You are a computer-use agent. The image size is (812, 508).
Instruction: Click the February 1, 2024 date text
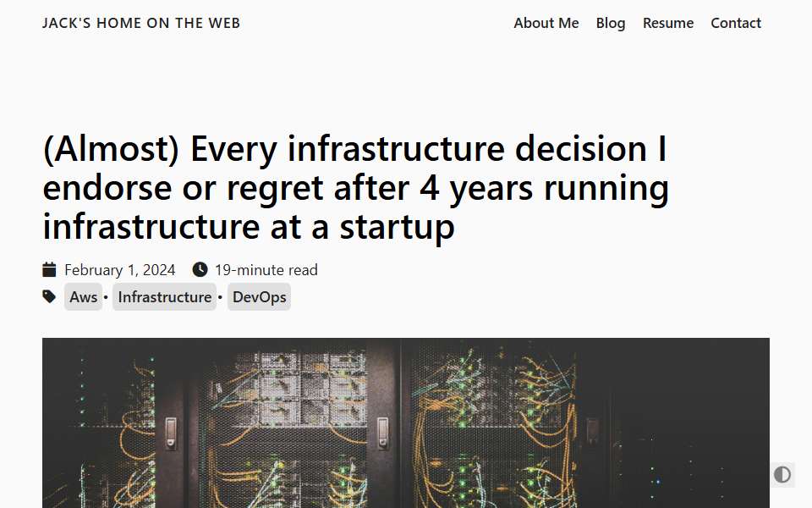tap(119, 270)
